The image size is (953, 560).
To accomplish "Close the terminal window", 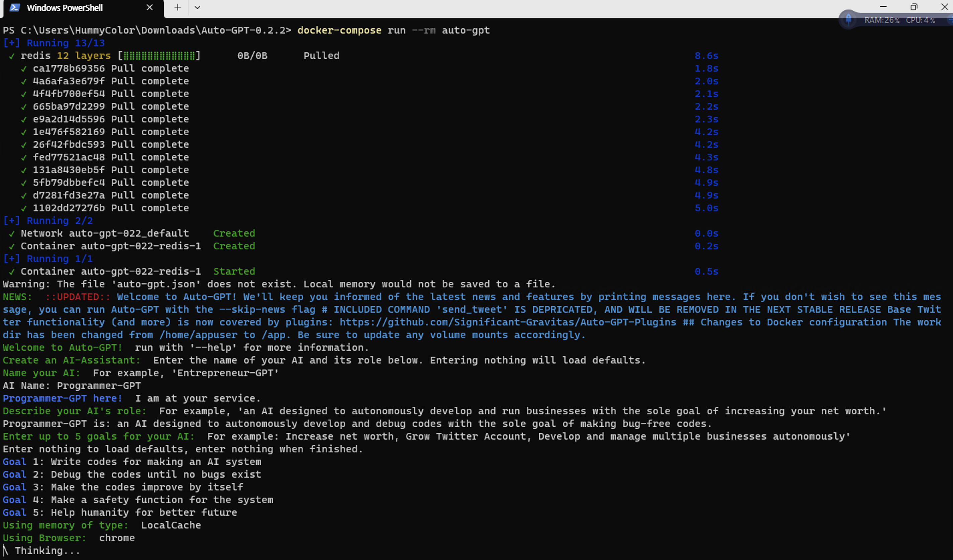I will click(x=944, y=7).
